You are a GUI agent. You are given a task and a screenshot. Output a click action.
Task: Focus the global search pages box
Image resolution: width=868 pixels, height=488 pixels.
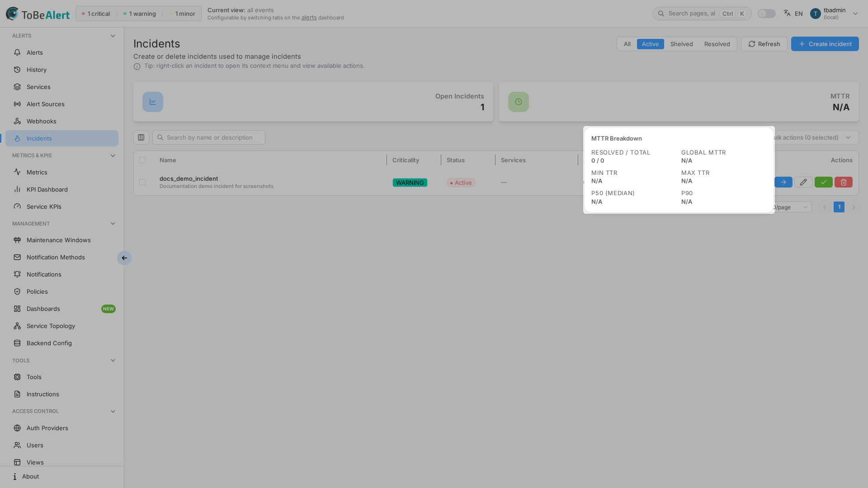[702, 14]
